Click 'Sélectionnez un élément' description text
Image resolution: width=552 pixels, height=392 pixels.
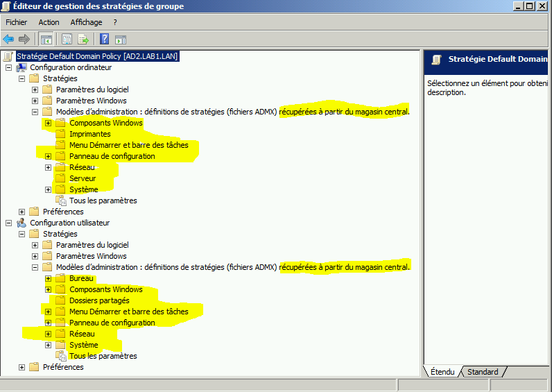click(488, 87)
